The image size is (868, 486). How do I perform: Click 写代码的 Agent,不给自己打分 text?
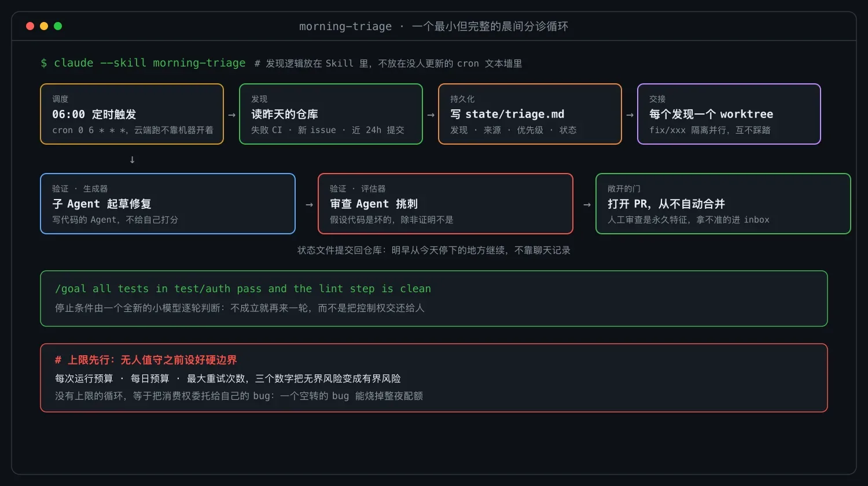click(x=115, y=220)
